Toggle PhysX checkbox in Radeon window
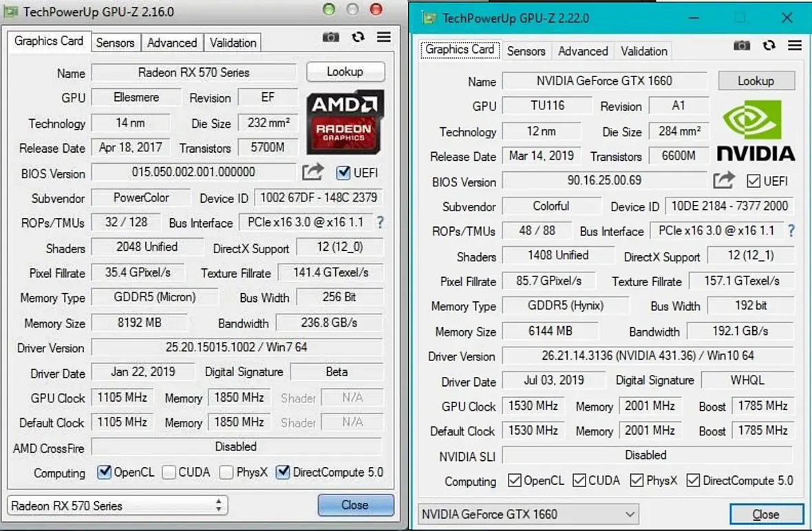Viewport: 812px width, 531px height. [226, 473]
